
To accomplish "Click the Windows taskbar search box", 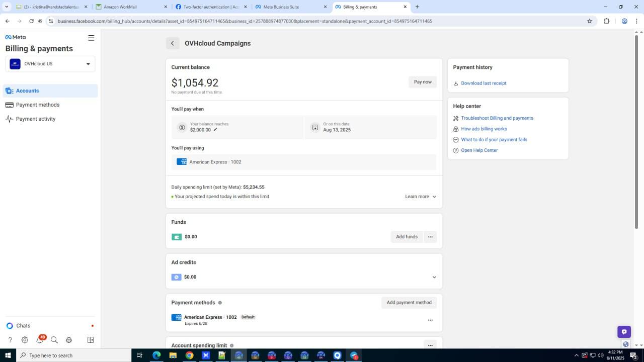I will [73, 355].
